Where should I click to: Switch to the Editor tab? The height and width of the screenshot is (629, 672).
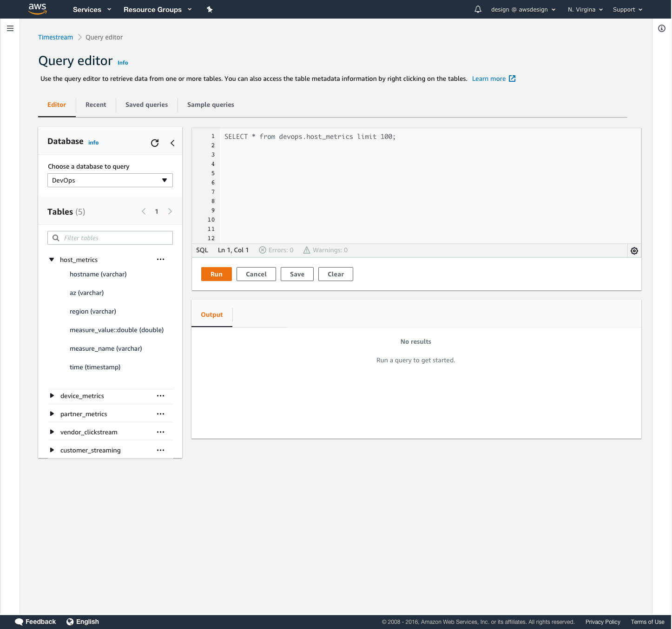coord(57,105)
